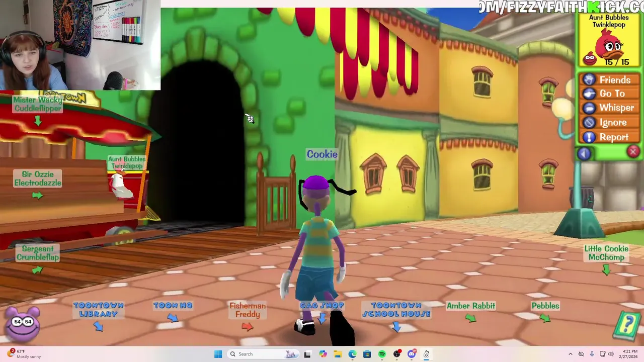Screen dimensions: 644x362
Task: Click blue arrow under Toontown School House
Action: click(396, 327)
